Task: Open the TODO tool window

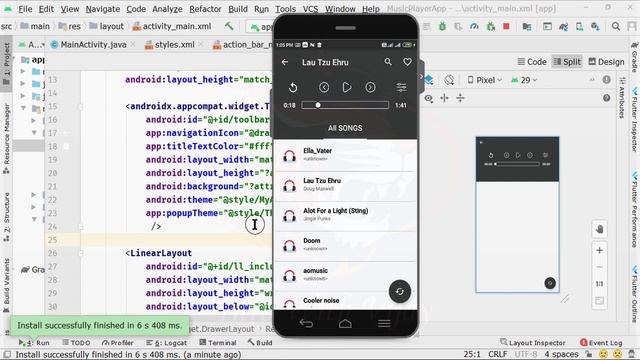Action: (x=76, y=343)
